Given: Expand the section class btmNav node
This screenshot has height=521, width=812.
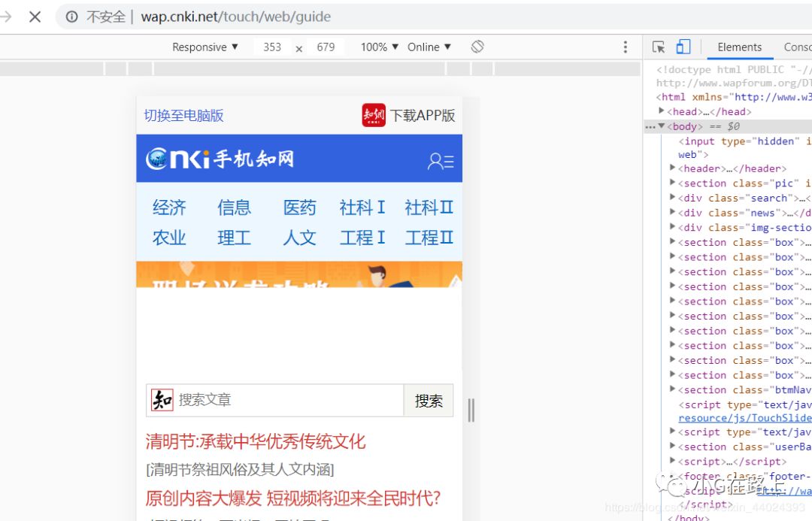Looking at the screenshot, I should 672,389.
